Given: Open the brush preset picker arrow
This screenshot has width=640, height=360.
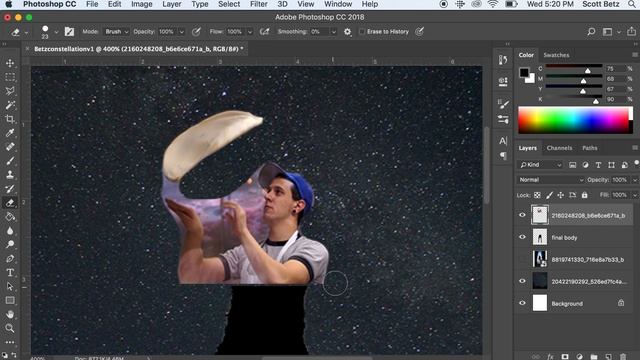Looking at the screenshot, I should (56, 32).
